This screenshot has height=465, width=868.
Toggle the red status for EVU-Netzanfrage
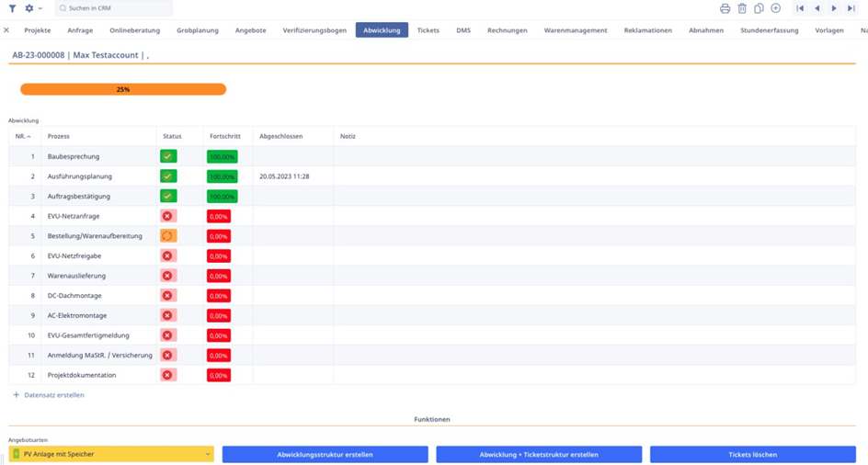click(167, 216)
